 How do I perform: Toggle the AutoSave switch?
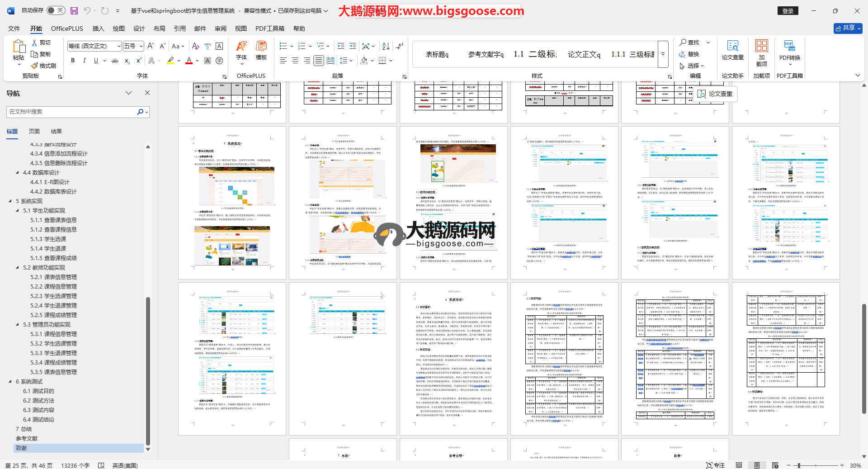pyautogui.click(x=56, y=10)
